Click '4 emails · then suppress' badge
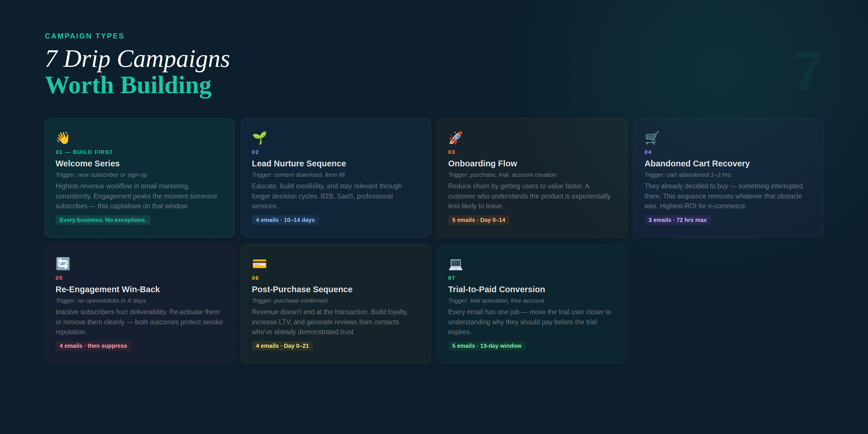Image resolution: width=868 pixels, height=434 pixels. pyautogui.click(x=93, y=346)
